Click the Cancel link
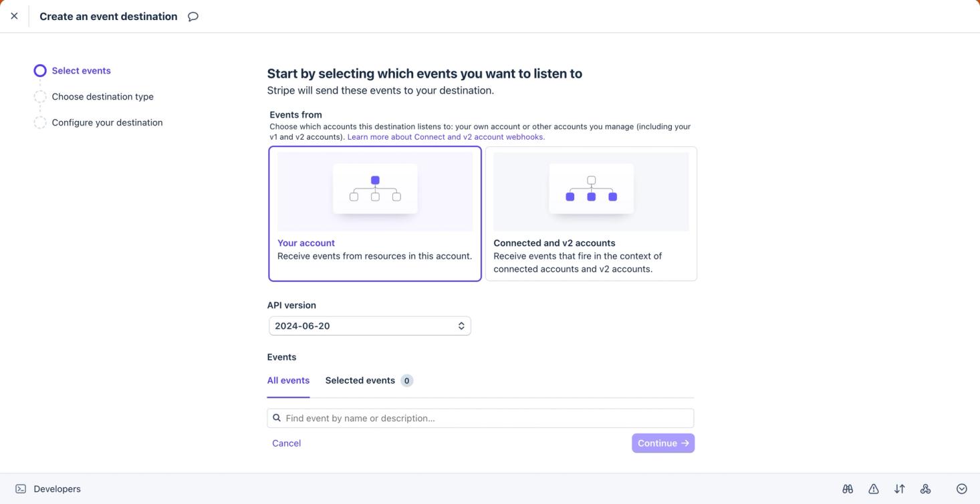Image resolution: width=980 pixels, height=504 pixels. pos(286,443)
